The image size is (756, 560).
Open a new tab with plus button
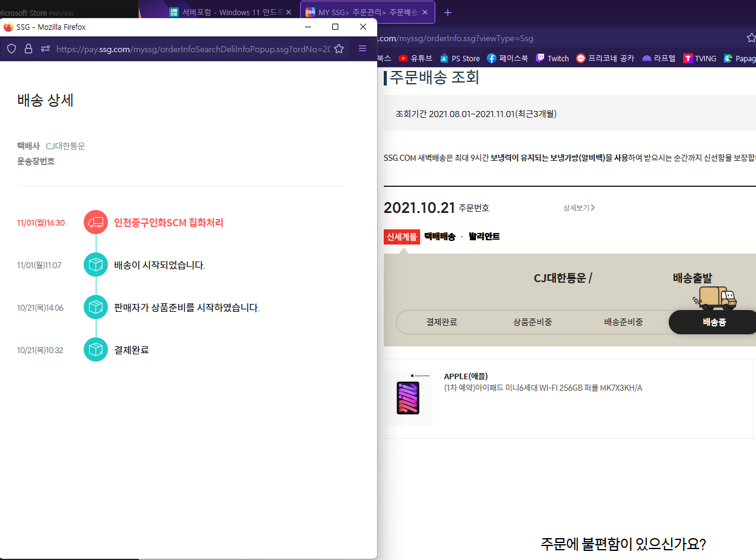pos(448,12)
